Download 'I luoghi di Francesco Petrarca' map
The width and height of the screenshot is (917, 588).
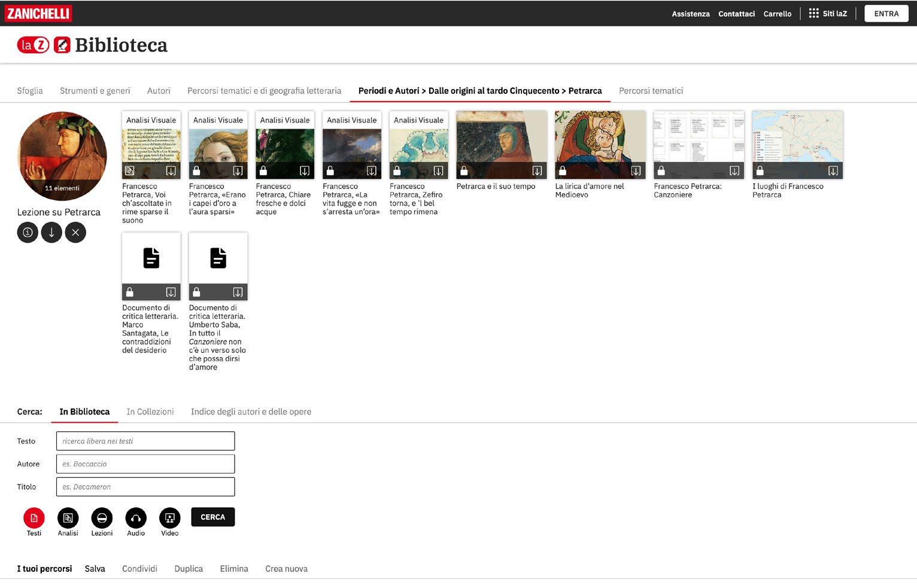coord(833,171)
